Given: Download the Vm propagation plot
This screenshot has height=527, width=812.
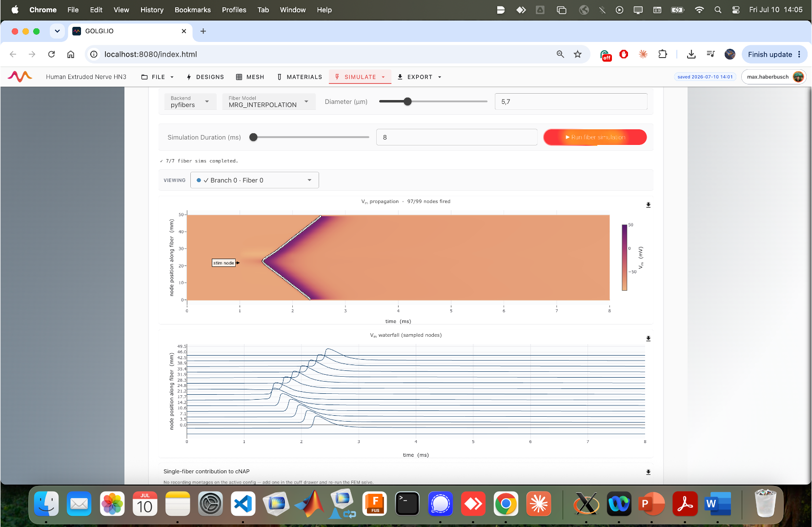Looking at the screenshot, I should (x=648, y=205).
